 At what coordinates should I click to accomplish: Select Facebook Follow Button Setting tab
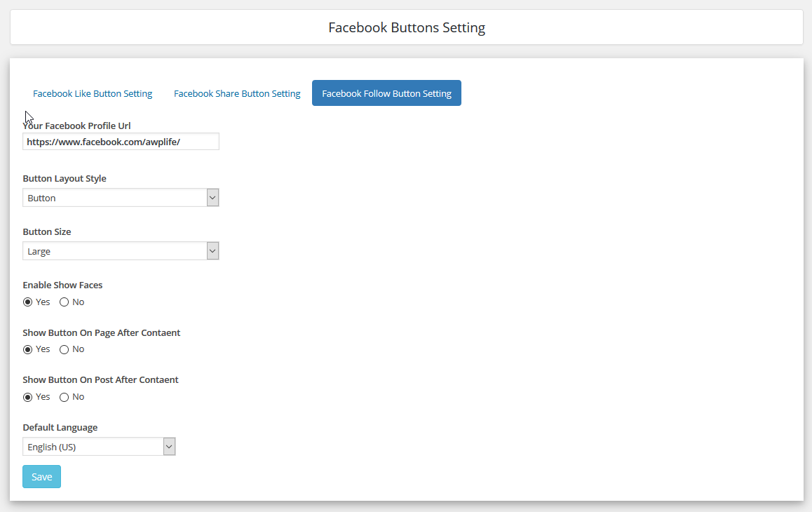click(x=386, y=93)
